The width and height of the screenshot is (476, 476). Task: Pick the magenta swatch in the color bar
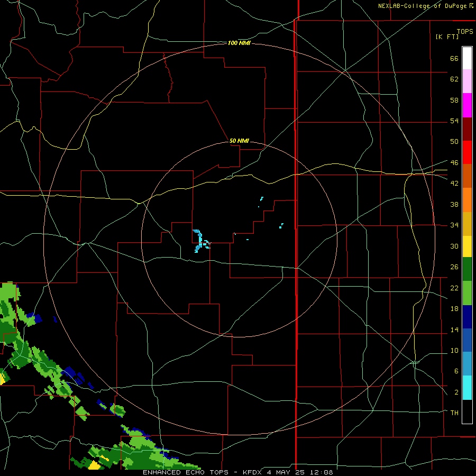(x=467, y=105)
